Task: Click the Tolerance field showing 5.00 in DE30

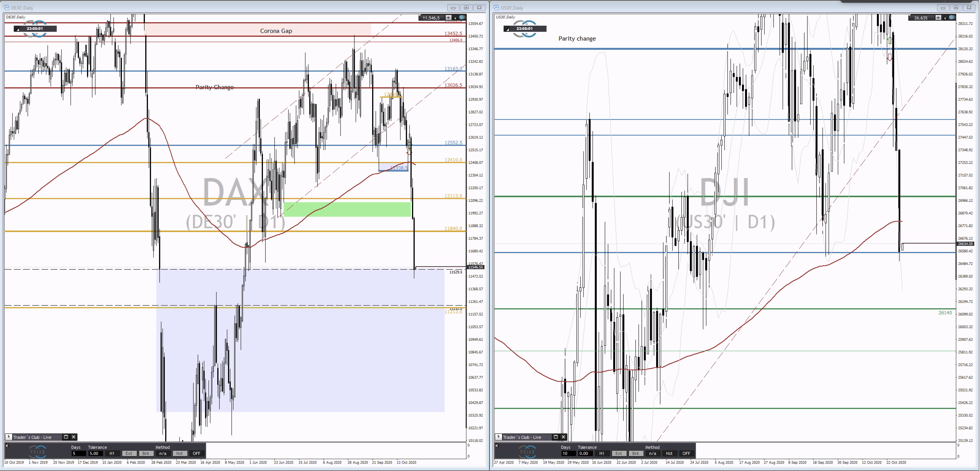Action: (x=96, y=453)
